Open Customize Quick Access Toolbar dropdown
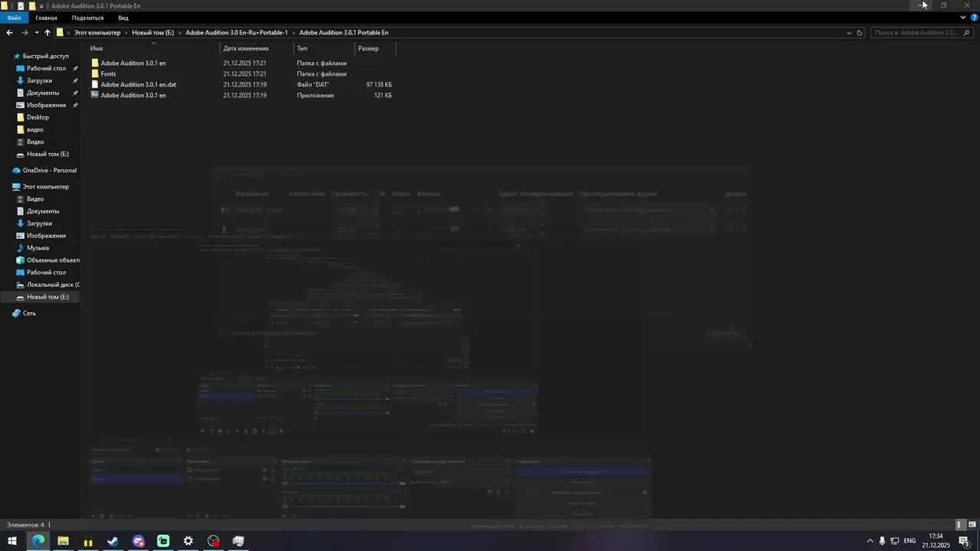The image size is (980, 551). click(x=41, y=5)
